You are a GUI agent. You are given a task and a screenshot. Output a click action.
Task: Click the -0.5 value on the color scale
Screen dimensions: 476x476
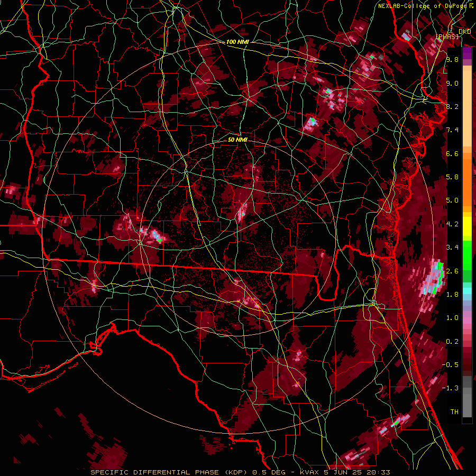(x=450, y=365)
